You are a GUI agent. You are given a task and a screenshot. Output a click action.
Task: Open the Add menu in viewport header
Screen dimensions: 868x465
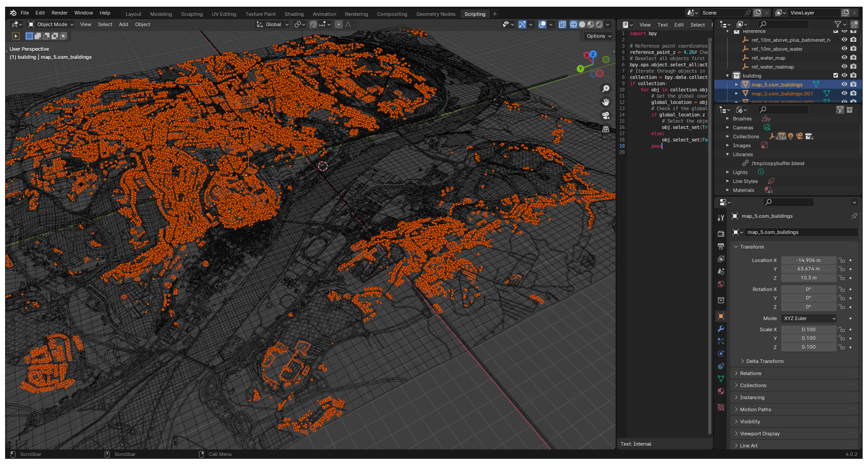[x=123, y=24]
